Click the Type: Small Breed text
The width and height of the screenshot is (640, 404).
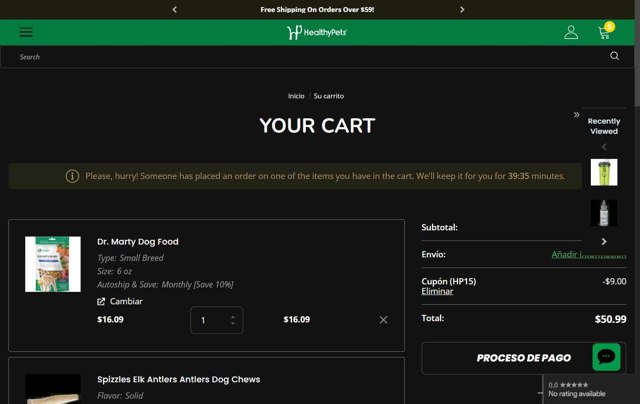tap(130, 258)
